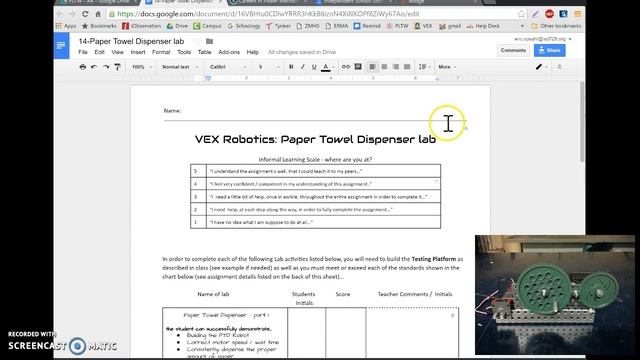Open the Apps bookmark shortcut
The image size is (640, 360).
66,26
